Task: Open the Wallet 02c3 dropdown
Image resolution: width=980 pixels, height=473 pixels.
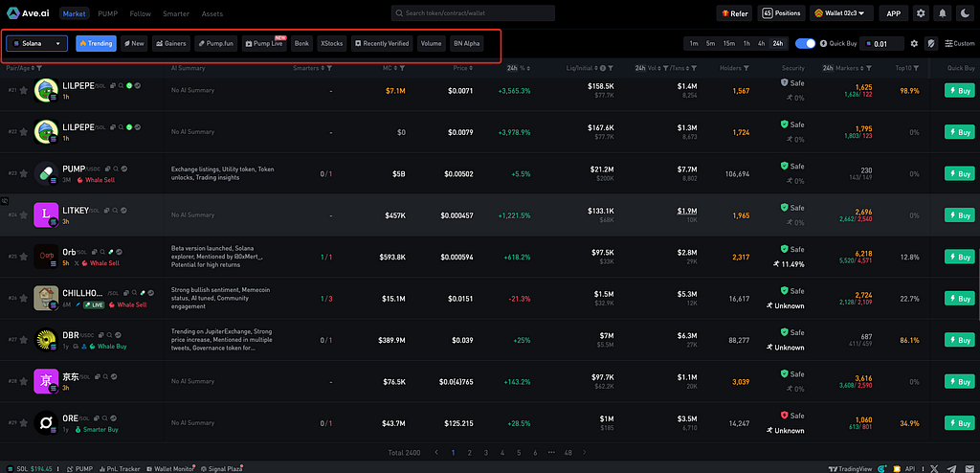Action: 841,13
